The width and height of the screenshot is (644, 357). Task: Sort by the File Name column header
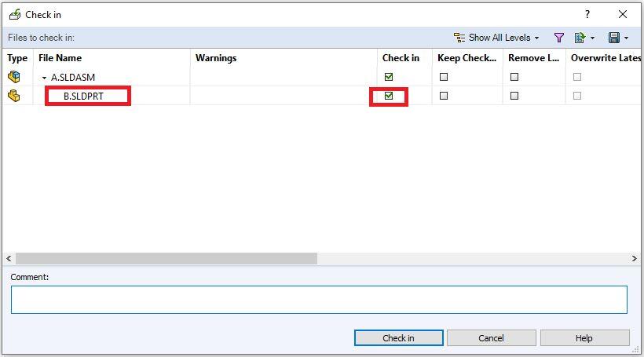(60, 58)
